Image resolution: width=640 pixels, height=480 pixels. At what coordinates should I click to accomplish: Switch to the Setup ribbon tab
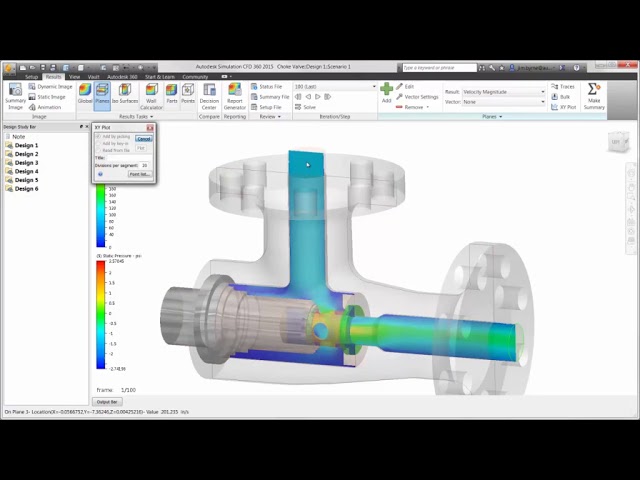[31, 77]
